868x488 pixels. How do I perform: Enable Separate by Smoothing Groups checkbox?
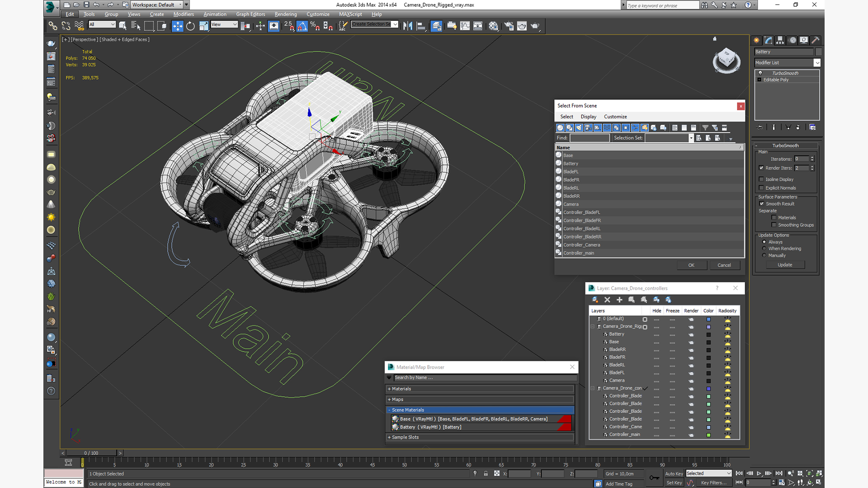(x=774, y=225)
